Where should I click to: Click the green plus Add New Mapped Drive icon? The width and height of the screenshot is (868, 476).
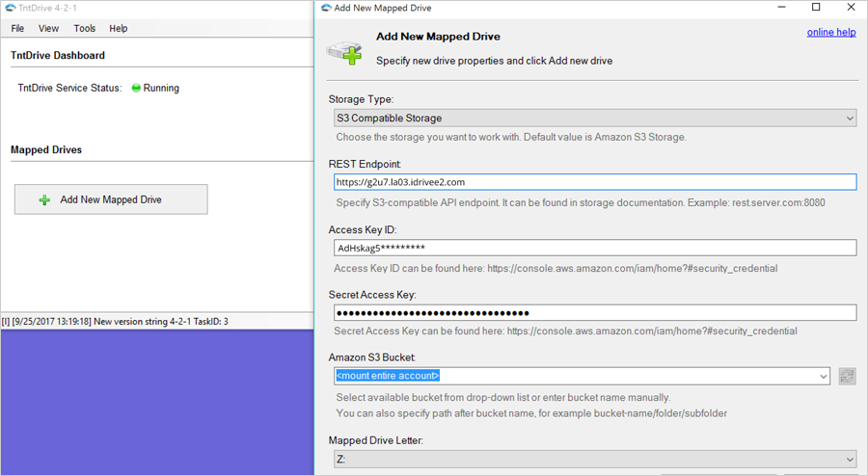pos(44,199)
